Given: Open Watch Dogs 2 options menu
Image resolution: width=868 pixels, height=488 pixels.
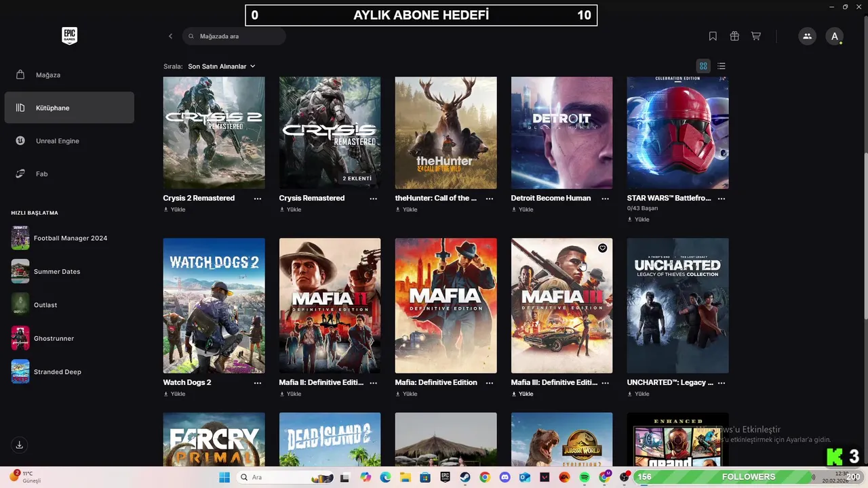Looking at the screenshot, I should point(258,383).
